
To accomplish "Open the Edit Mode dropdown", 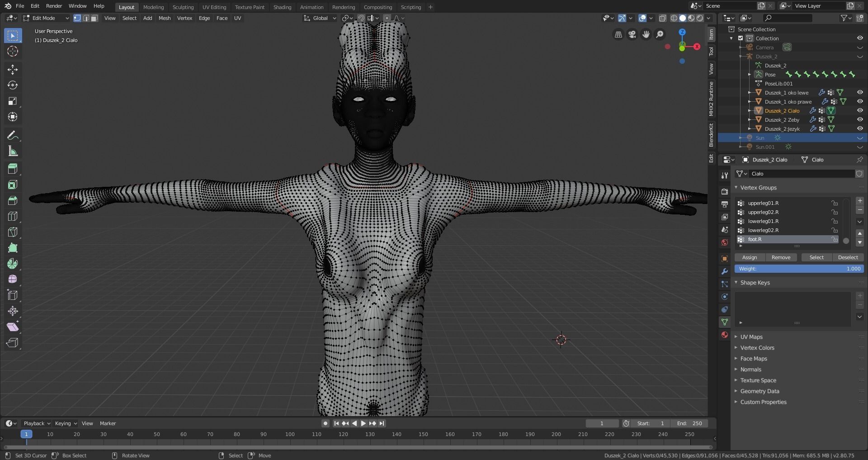I will (x=46, y=18).
